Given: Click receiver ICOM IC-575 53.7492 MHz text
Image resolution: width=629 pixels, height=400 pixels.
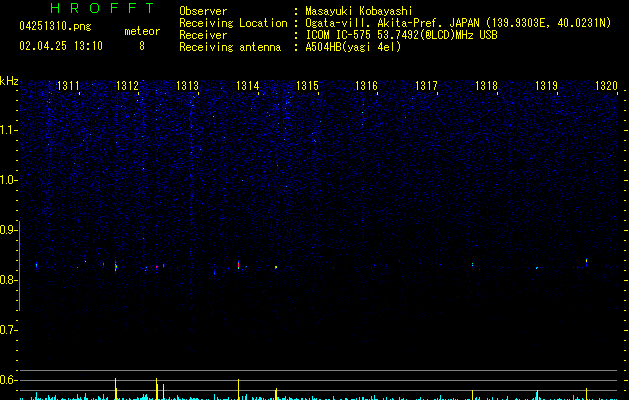Looking at the screenshot, I should (x=401, y=35).
